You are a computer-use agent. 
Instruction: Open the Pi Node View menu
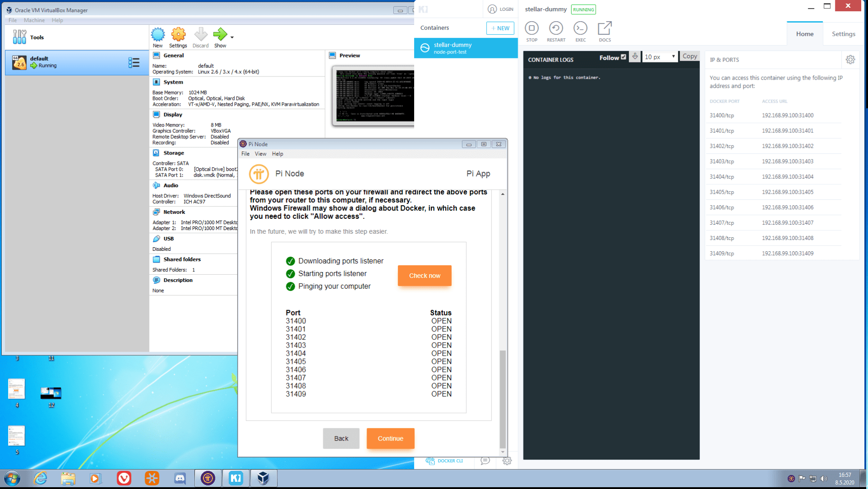(260, 154)
